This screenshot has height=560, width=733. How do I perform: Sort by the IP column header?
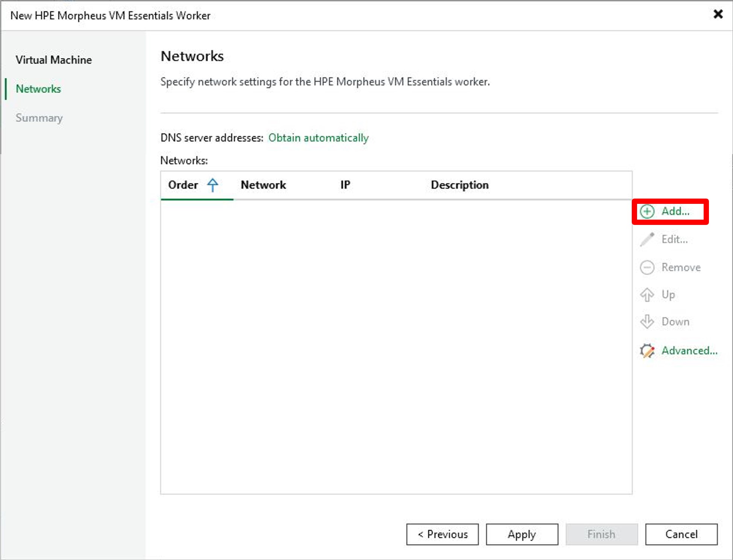(x=345, y=185)
